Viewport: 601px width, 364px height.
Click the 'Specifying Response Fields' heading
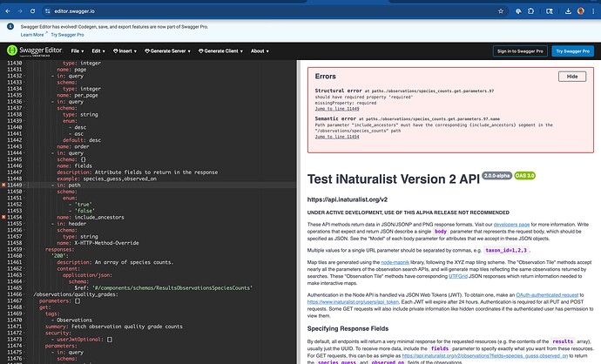click(x=348, y=329)
